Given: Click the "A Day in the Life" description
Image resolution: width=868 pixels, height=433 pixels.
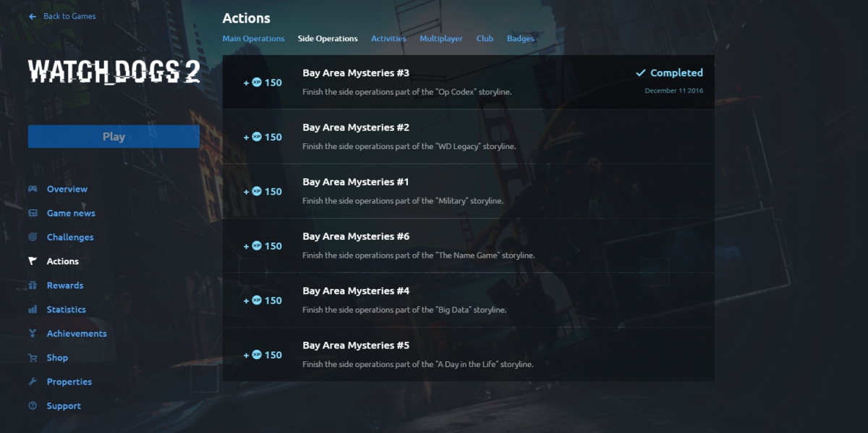Looking at the screenshot, I should click(418, 364).
